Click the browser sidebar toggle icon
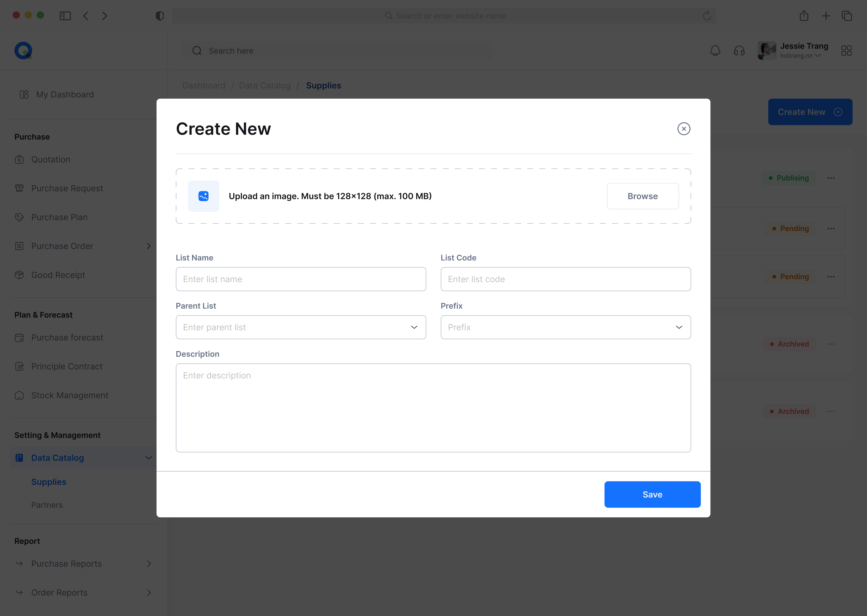The image size is (867, 616). [65, 16]
